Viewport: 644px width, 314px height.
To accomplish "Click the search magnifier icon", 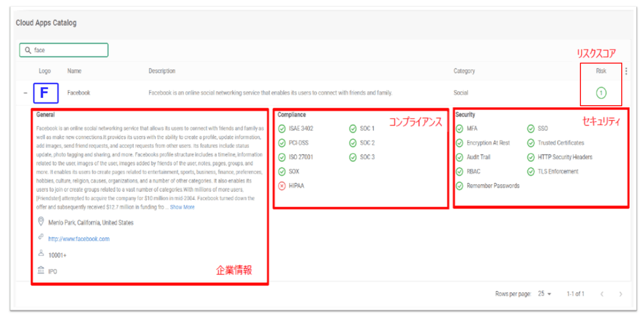I will click(28, 50).
